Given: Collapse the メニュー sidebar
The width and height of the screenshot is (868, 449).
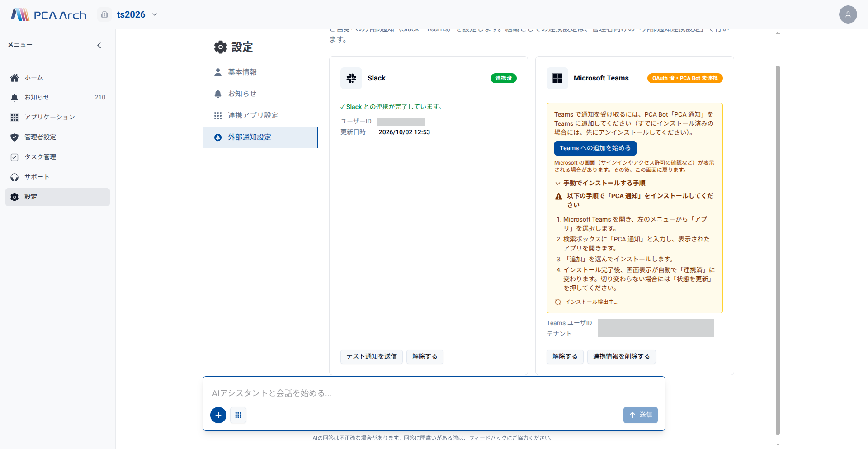Looking at the screenshot, I should point(99,45).
